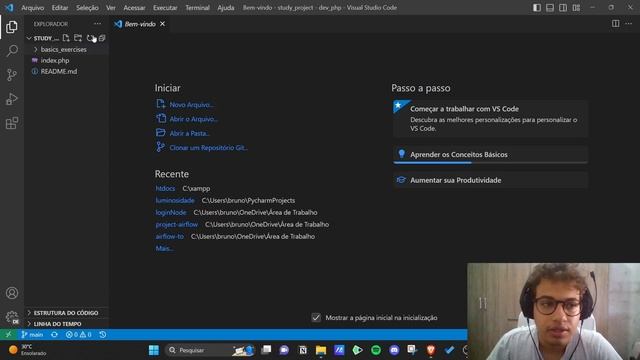Open recent project loginNode
The height and width of the screenshot is (360, 640).
point(171,212)
